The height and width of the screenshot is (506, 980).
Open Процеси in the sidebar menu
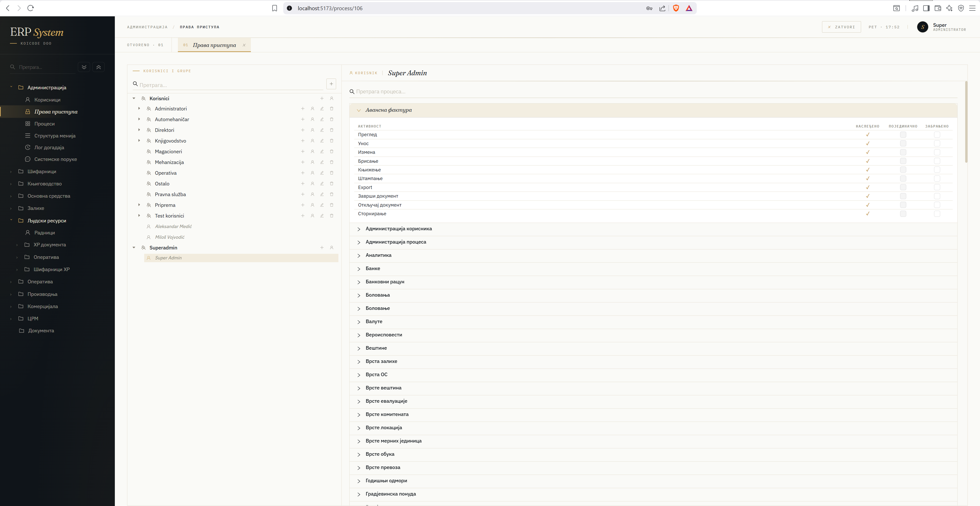coord(44,123)
